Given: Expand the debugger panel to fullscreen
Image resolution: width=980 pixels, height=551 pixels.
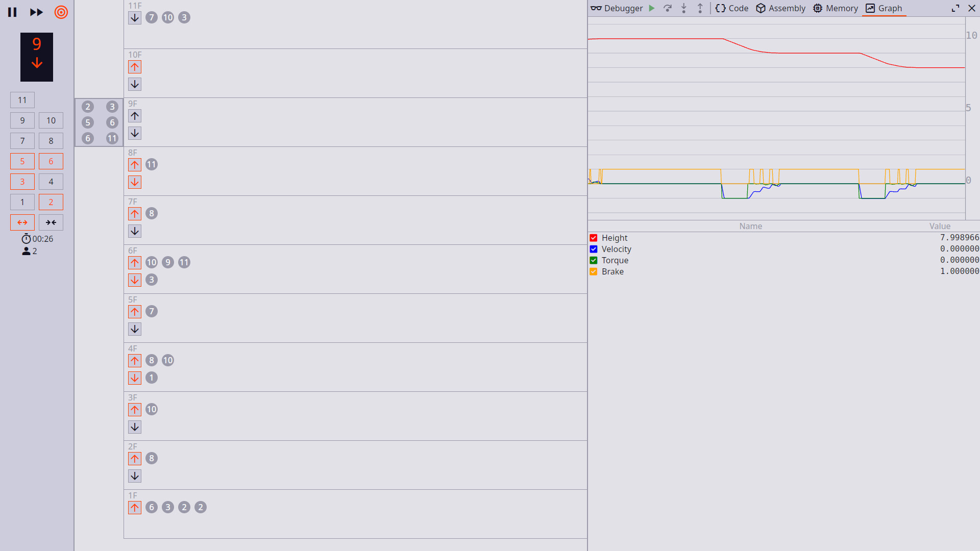Looking at the screenshot, I should point(956,8).
